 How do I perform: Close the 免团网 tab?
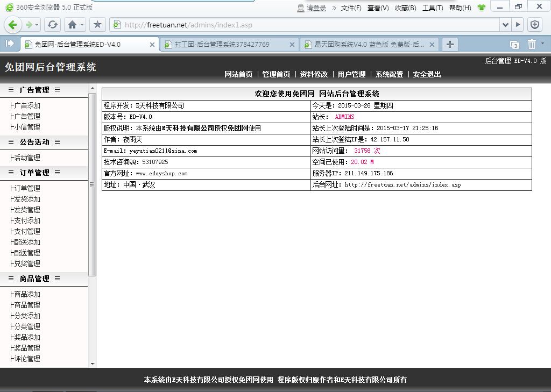[152, 45]
